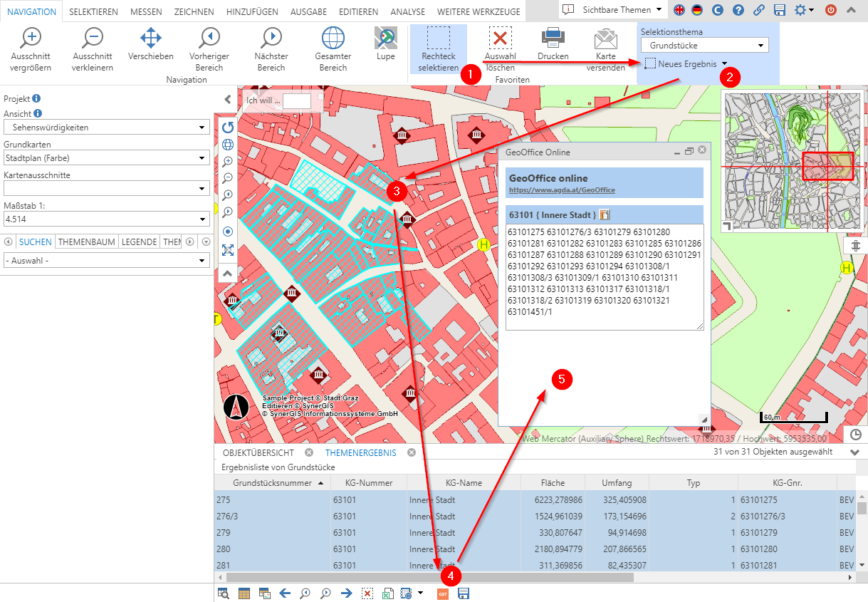The height and width of the screenshot is (602, 868).
Task: Click the globe icon in map toolbar
Action: [228, 145]
